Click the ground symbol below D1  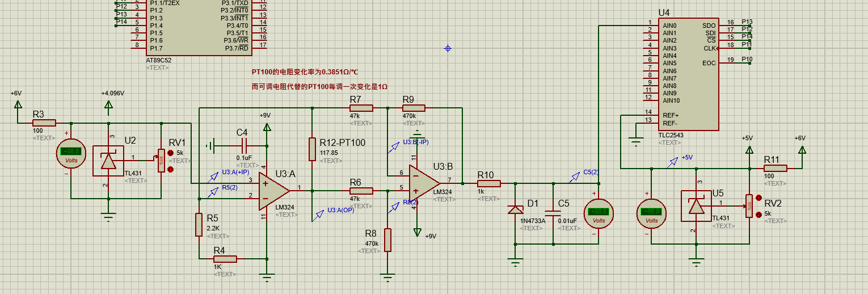[515, 263]
